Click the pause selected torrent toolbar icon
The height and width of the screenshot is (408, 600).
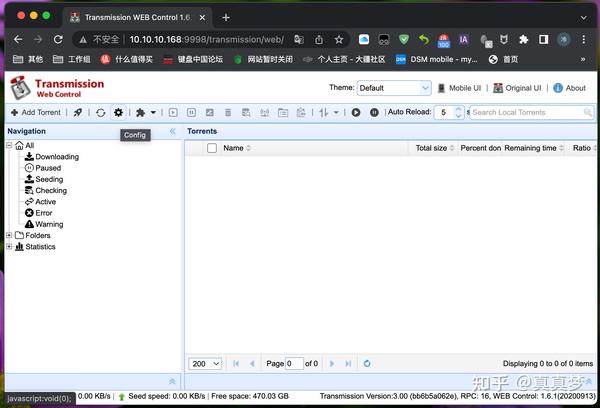click(191, 113)
